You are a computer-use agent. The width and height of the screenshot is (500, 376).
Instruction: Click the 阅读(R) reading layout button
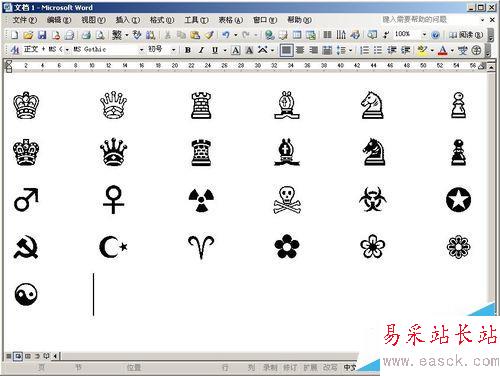466,35
